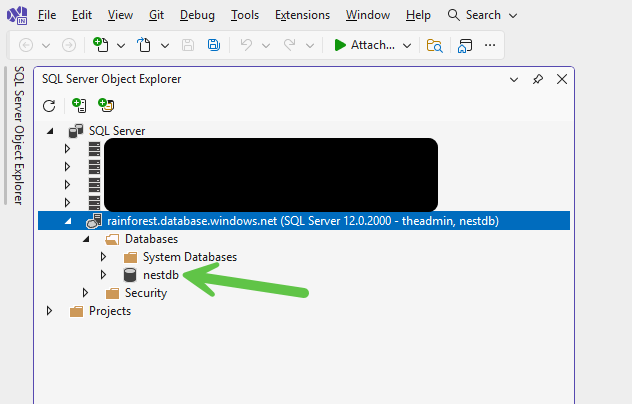This screenshot has height=404, width=632.
Task: Expand the nestdb database node
Action: pos(103,275)
